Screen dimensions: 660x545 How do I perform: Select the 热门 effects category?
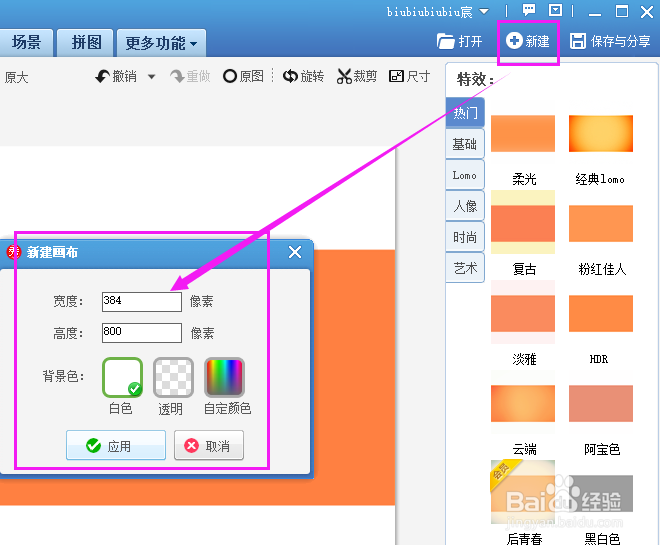click(x=465, y=113)
